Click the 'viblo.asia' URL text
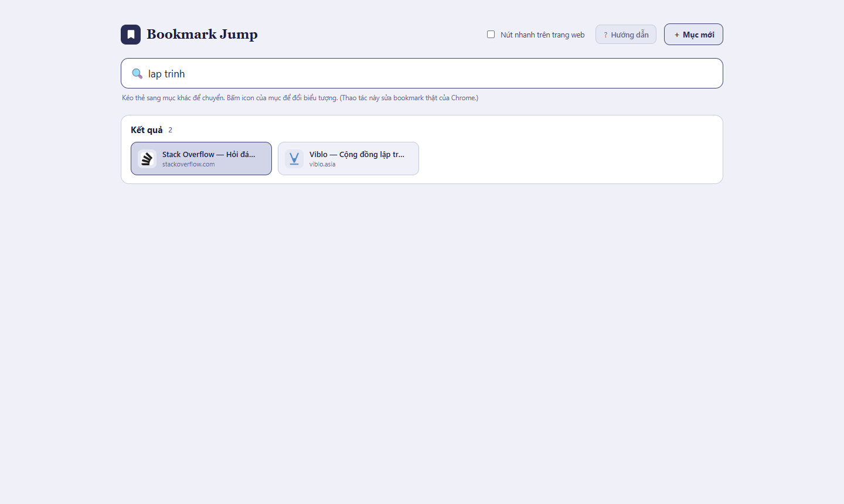Screen dimensions: 844x504 322,165
